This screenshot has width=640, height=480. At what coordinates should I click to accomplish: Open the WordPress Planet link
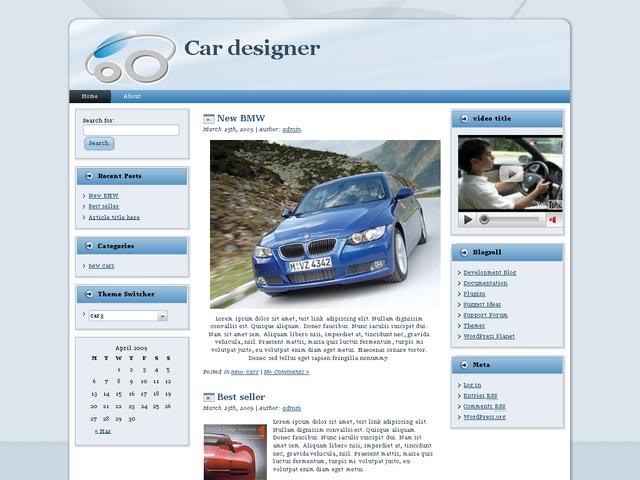pos(489,336)
